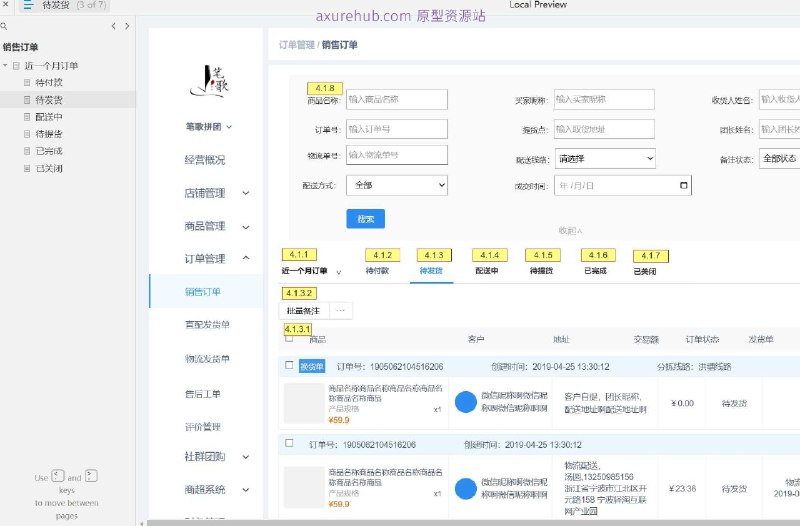800x526 pixels.
Task: Open the 已完成 page in sidebar
Action: coord(49,151)
